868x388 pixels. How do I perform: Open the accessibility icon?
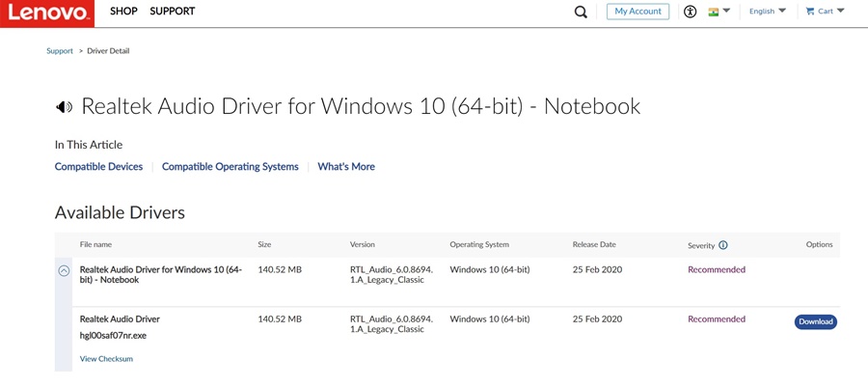[690, 12]
